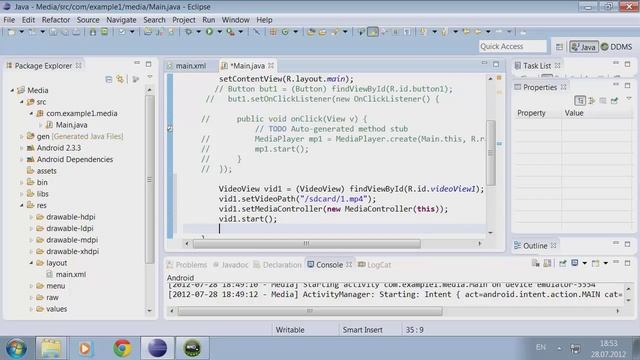Image resolution: width=640 pixels, height=360 pixels.
Task: Click the editor horizontal scrollbar
Action: click(307, 244)
